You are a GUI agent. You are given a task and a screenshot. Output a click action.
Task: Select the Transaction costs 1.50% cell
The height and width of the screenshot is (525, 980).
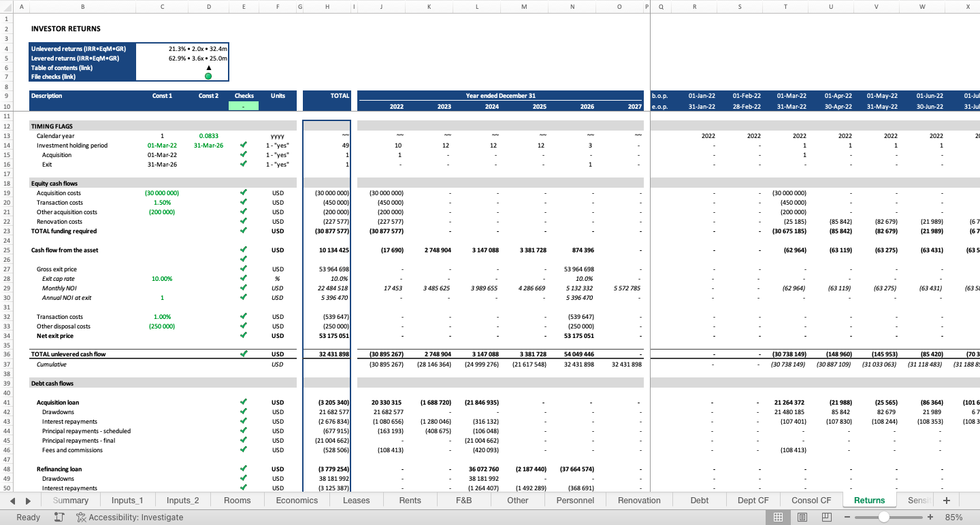(162, 203)
